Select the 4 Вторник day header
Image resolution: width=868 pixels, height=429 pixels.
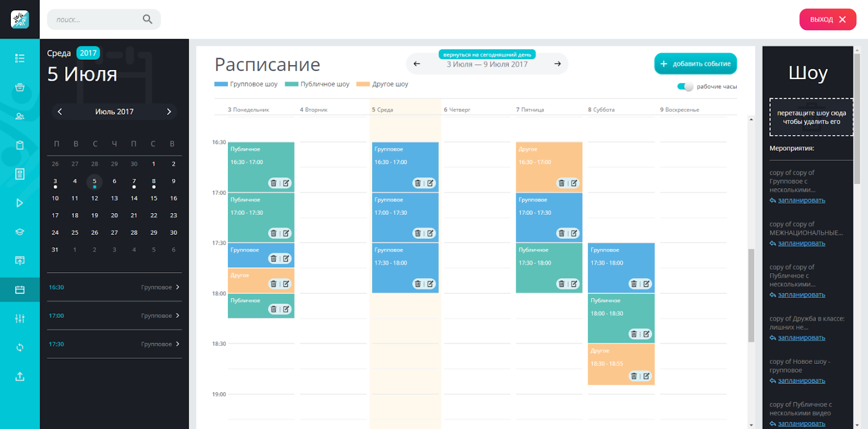[x=314, y=110]
